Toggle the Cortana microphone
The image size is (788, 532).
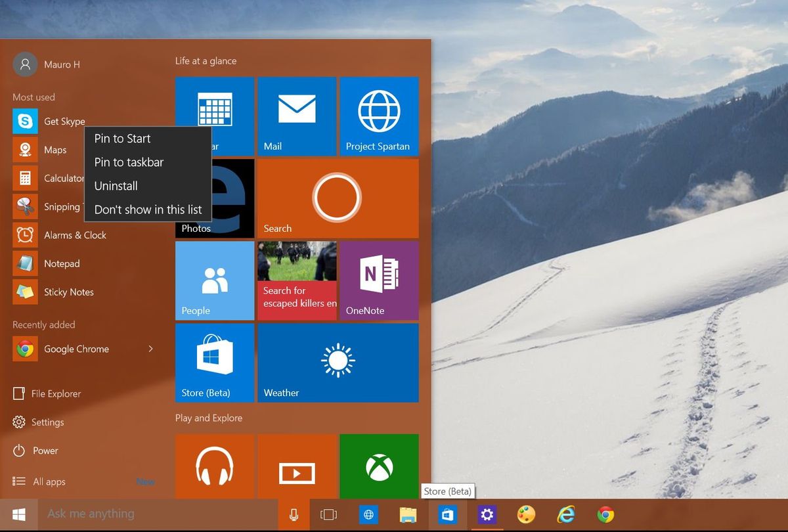(x=294, y=514)
